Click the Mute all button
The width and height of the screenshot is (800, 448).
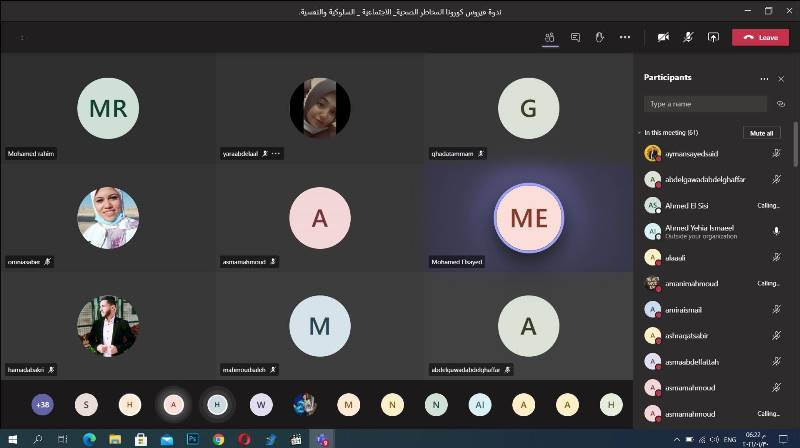coord(761,133)
